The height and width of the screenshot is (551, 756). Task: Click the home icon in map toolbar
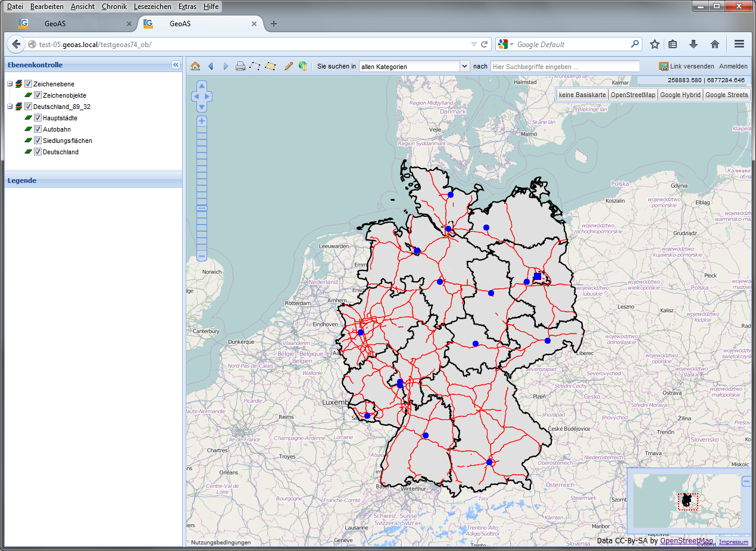[195, 66]
